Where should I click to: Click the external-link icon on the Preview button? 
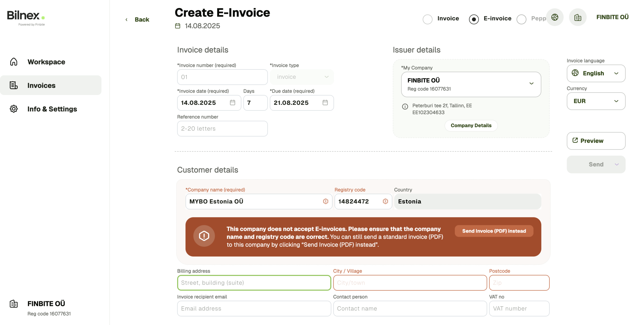point(576,140)
